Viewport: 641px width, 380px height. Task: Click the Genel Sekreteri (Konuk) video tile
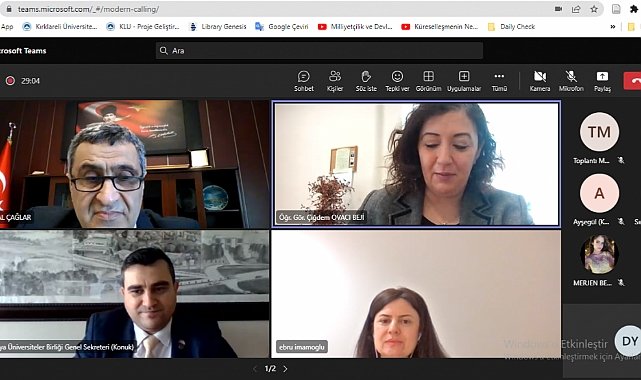coord(134,294)
